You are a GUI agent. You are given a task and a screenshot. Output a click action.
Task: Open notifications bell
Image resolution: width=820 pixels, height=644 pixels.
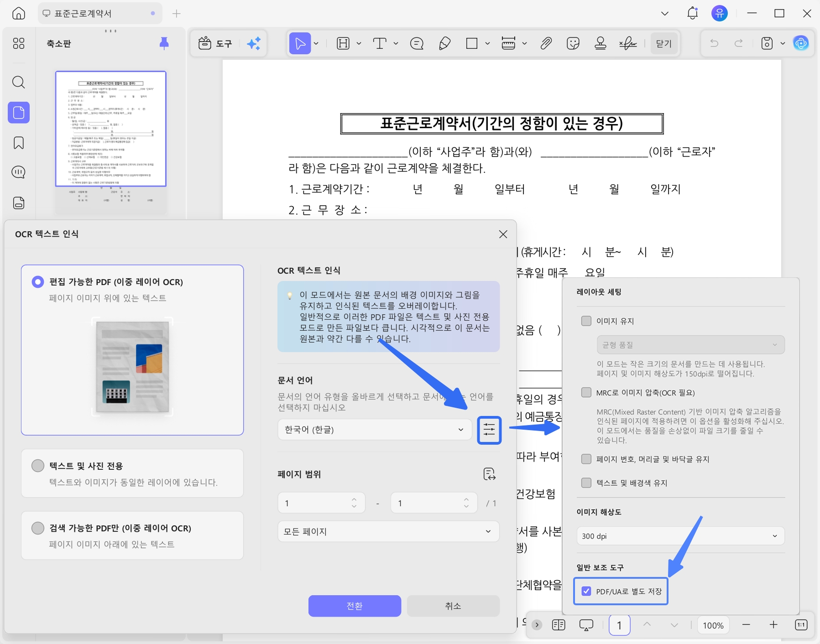tap(692, 13)
